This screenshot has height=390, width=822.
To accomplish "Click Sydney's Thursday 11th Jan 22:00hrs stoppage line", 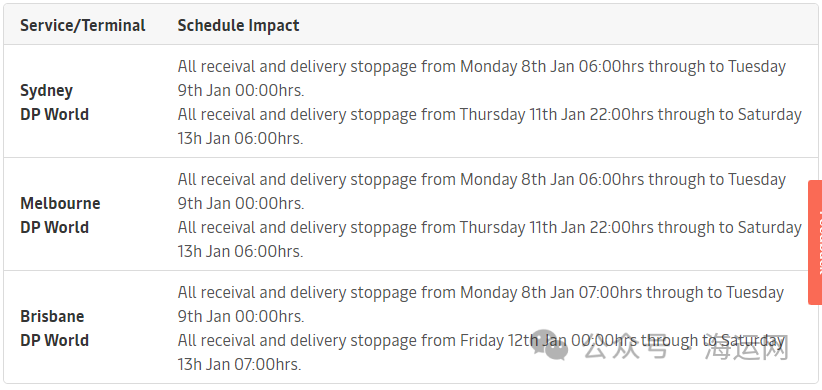I will tap(489, 115).
